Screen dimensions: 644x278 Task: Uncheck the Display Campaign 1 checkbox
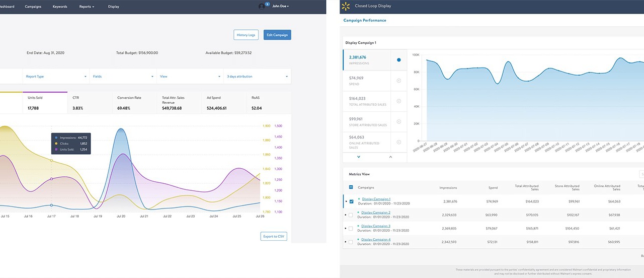coord(351,201)
